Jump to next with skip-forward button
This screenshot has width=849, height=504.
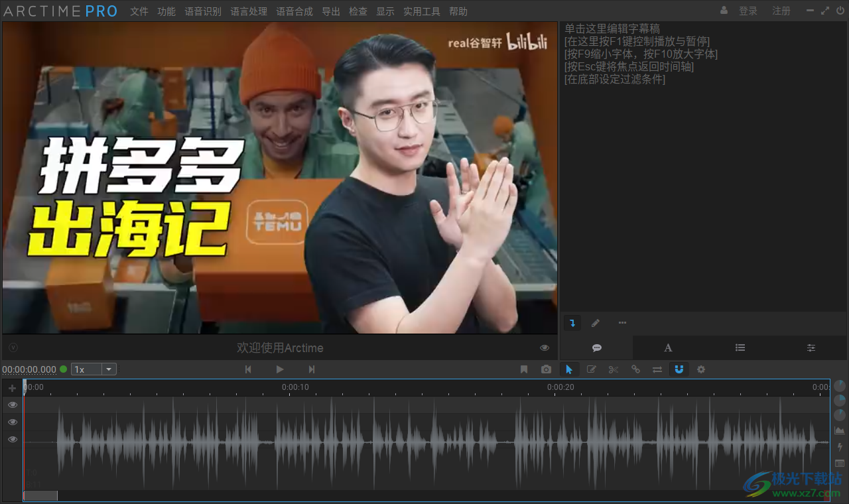pos(312,369)
